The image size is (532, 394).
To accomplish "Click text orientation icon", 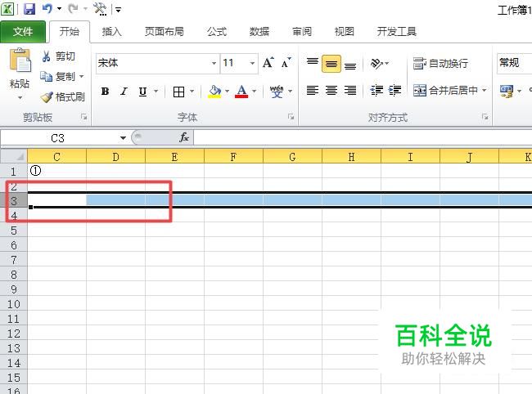I will [376, 63].
